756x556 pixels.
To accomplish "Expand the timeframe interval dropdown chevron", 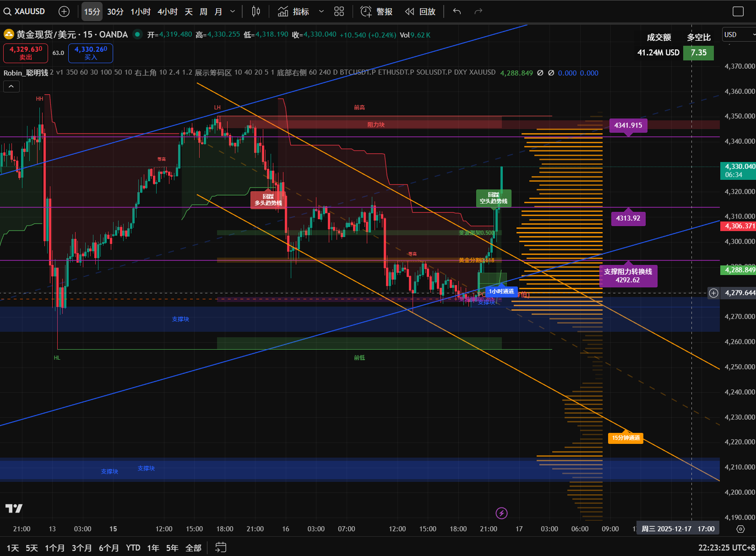I will click(x=233, y=11).
